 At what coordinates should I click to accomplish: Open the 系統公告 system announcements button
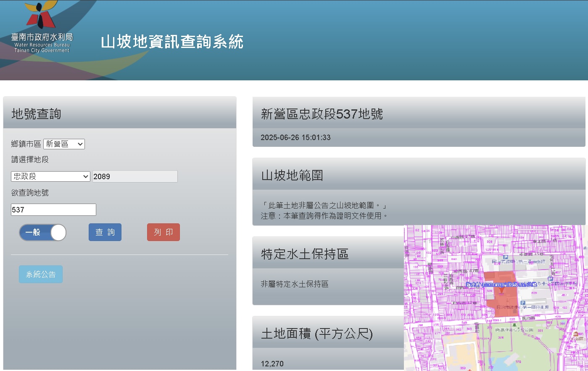point(41,274)
